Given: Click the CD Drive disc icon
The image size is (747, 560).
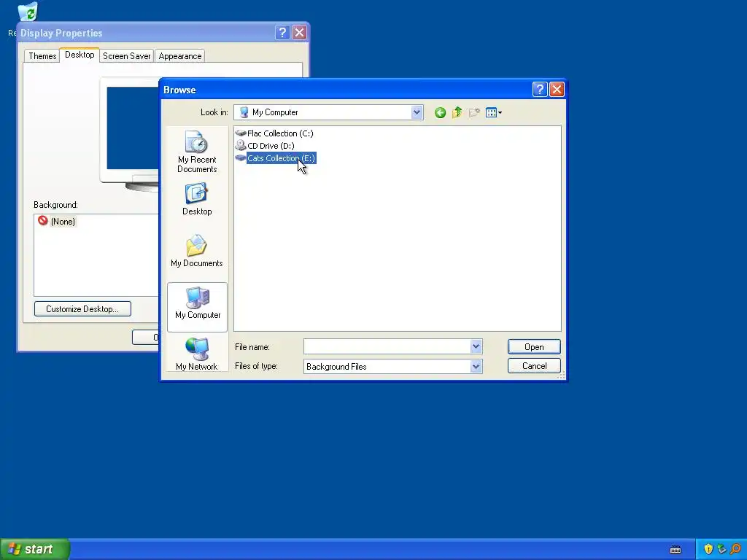Looking at the screenshot, I should pyautogui.click(x=241, y=145).
